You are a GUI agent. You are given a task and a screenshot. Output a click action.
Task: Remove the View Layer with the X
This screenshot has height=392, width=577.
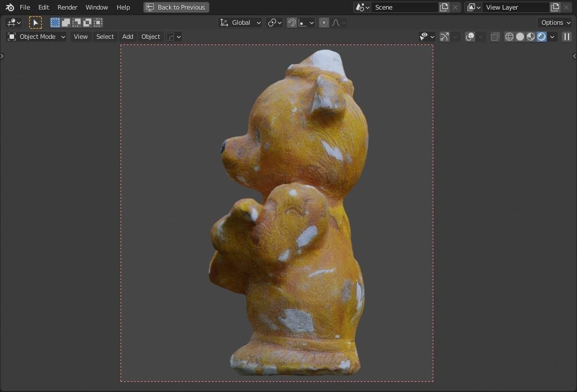click(x=566, y=7)
